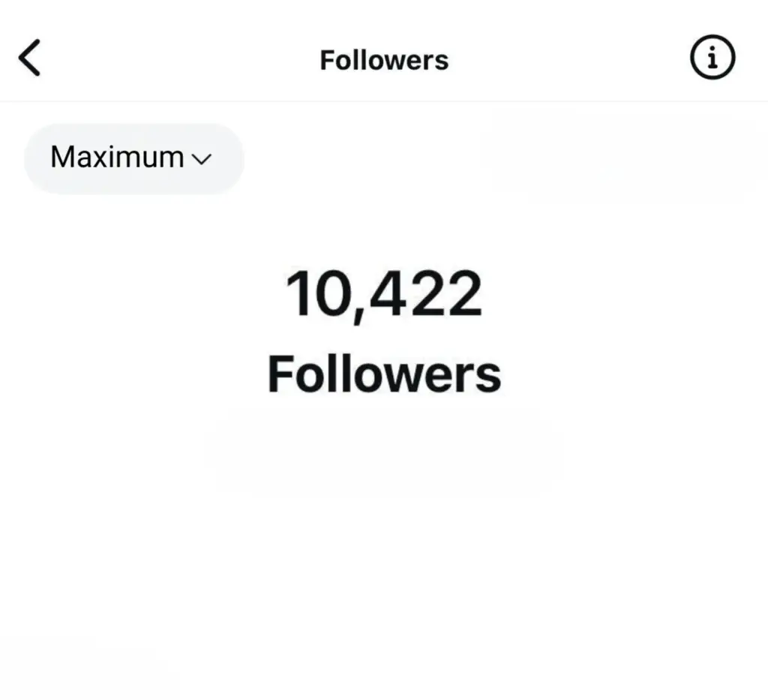Screen dimensions: 768x700
Task: View metric explanation with the info icon
Action: click(x=712, y=59)
